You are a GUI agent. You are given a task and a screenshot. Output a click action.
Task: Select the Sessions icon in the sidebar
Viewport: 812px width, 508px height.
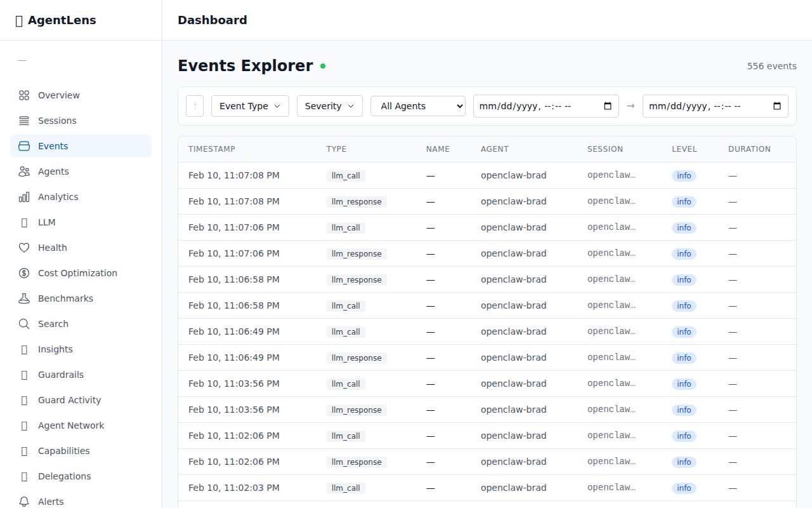pos(24,120)
